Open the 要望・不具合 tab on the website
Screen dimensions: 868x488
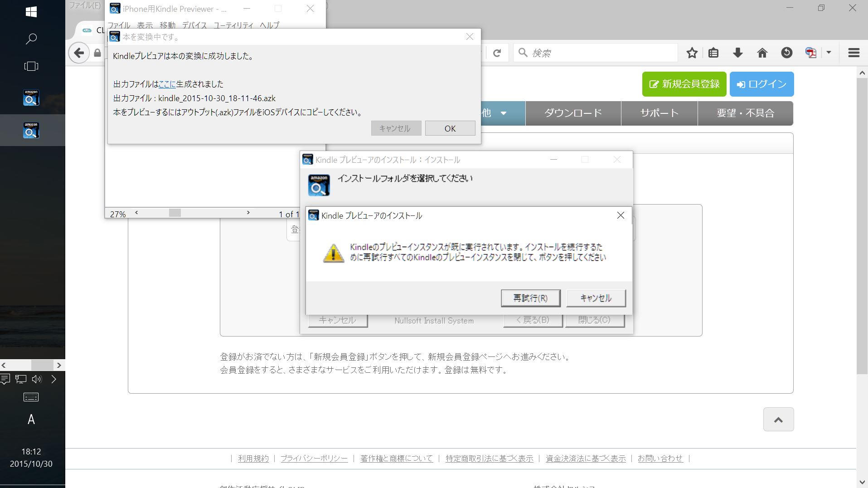[746, 113]
